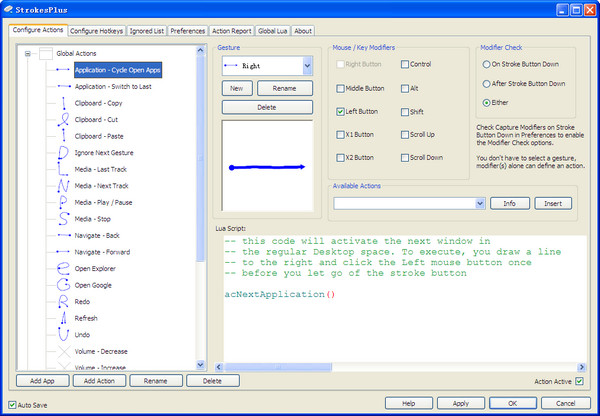Select After Stroke Button Down option
The image size is (600, 416).
click(486, 83)
